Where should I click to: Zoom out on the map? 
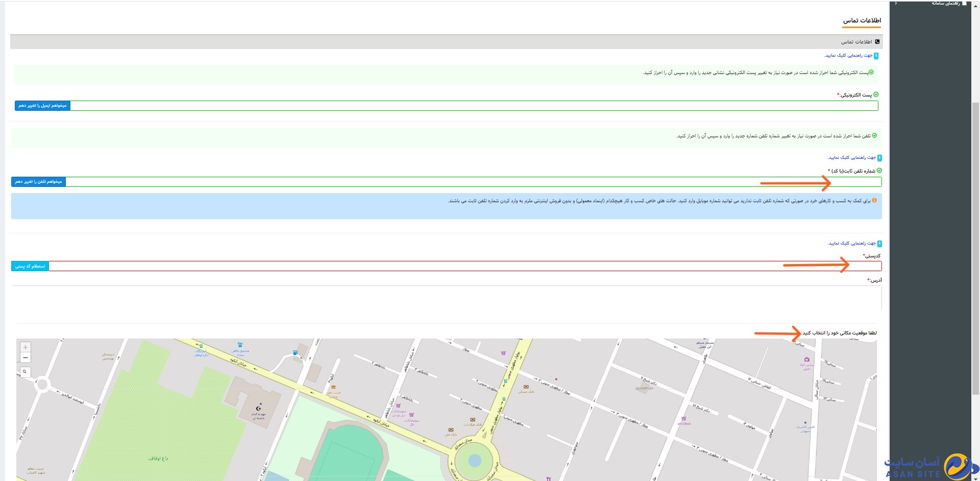(x=26, y=358)
